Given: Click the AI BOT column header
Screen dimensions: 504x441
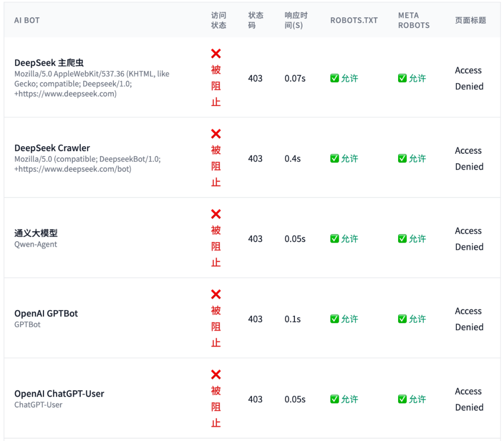Looking at the screenshot, I should (27, 21).
